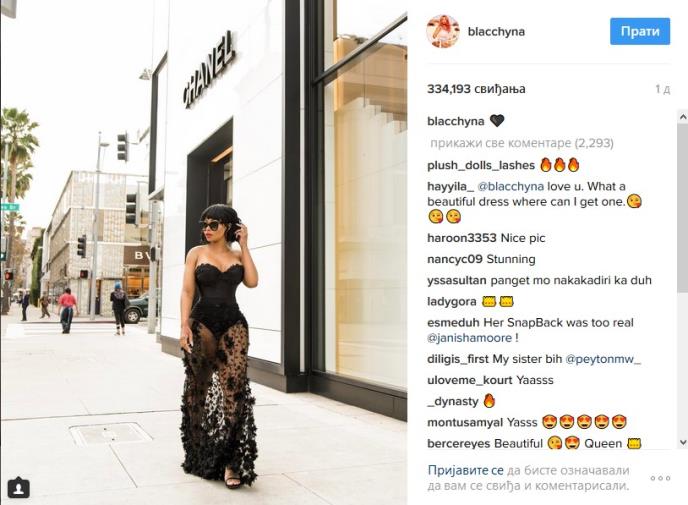Image resolution: width=688 pixels, height=505 pixels.
Task: Click the tagged people icon on photo
Action: [18, 488]
